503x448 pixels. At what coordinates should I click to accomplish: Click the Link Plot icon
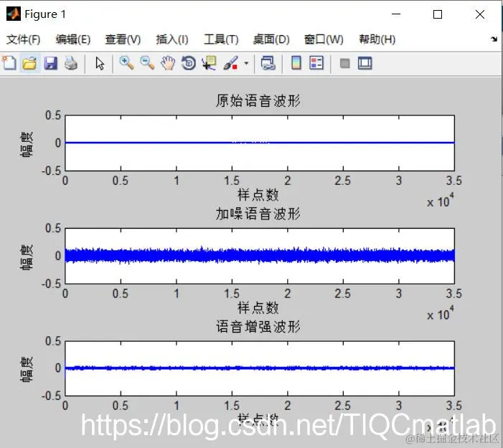click(x=268, y=63)
